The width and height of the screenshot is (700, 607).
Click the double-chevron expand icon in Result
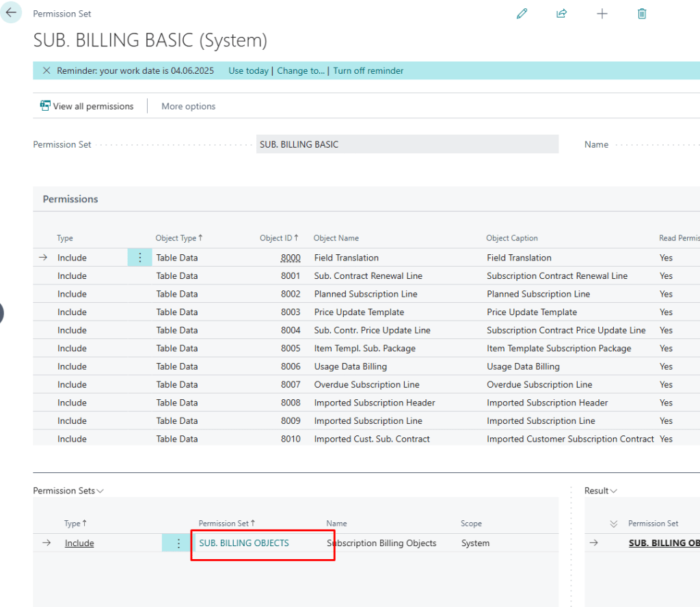tap(613, 524)
